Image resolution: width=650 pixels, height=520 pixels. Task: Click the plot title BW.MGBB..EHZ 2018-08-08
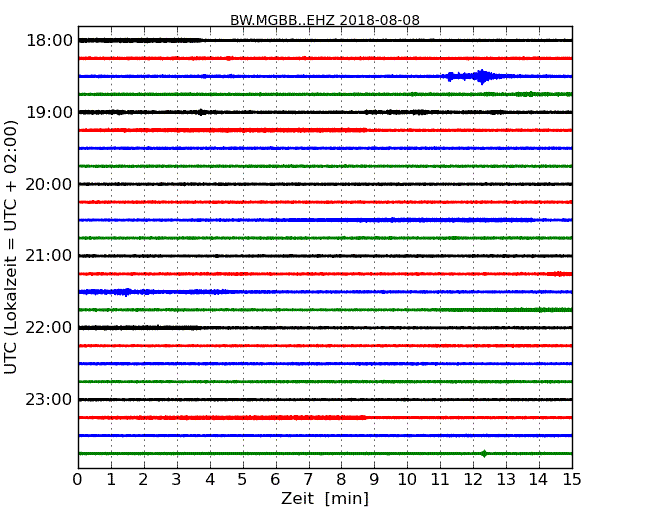325,20
